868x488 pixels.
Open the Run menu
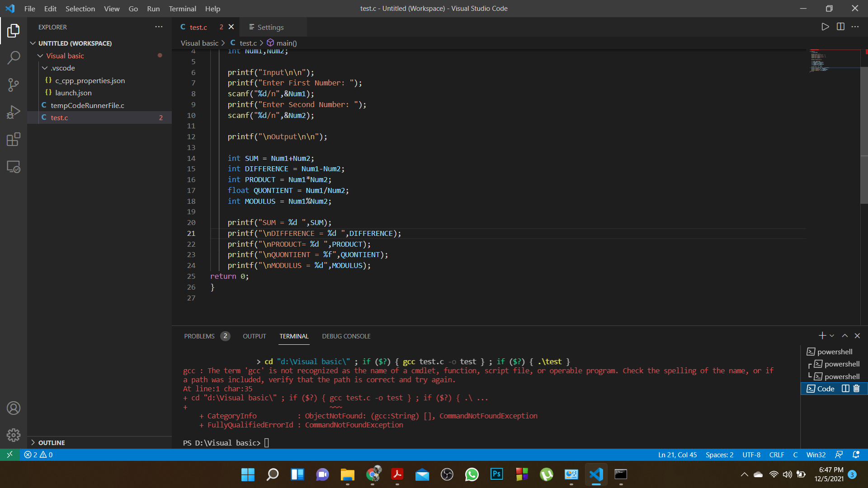153,9
